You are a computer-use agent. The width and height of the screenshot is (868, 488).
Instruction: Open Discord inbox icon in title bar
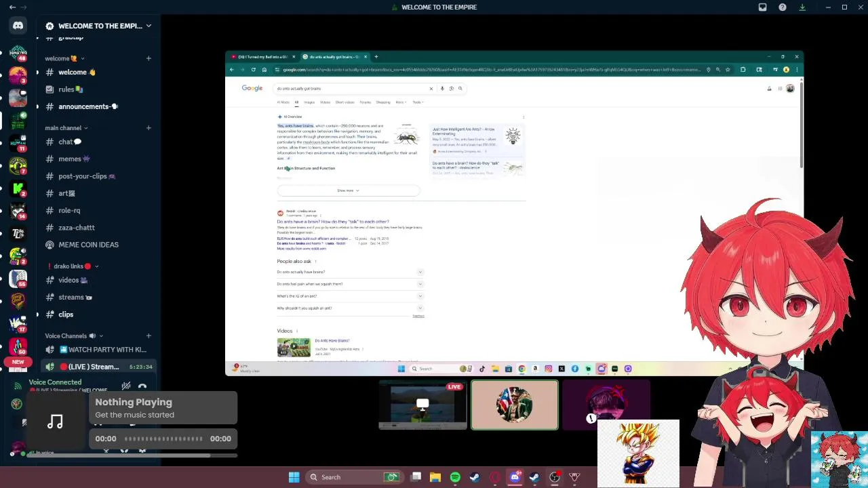(762, 7)
